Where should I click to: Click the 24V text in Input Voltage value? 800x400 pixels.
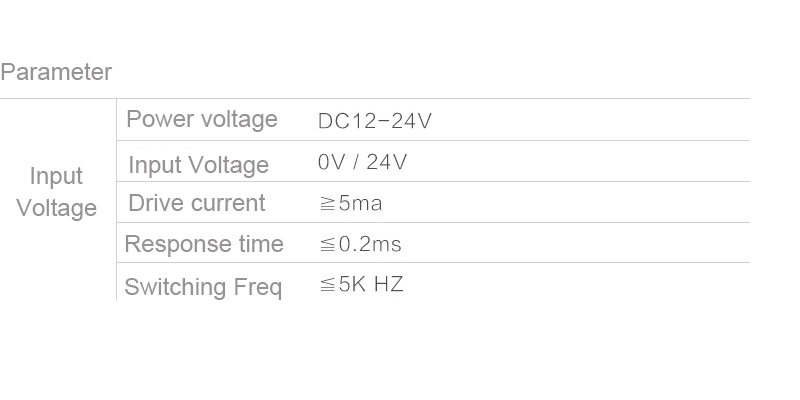[x=387, y=162]
